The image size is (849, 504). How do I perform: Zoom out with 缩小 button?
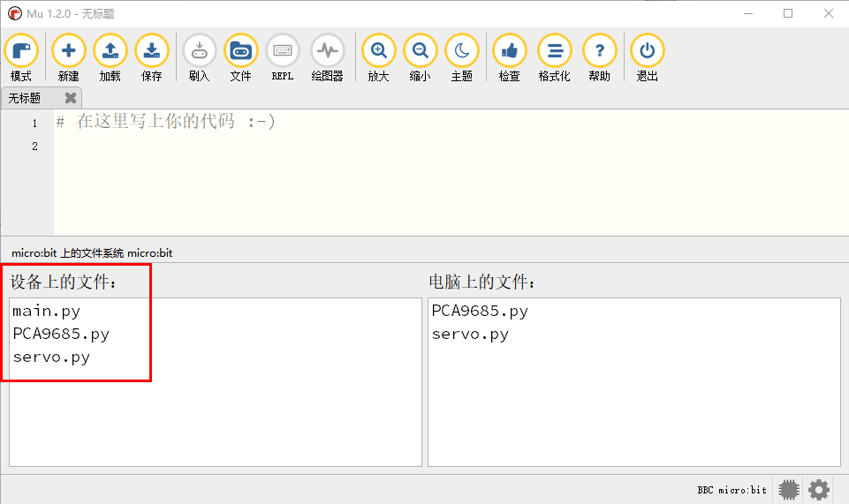coord(421,57)
